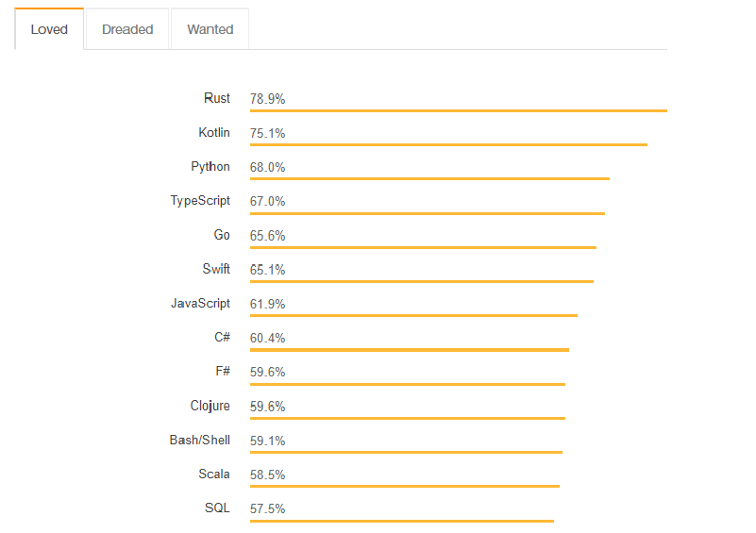Click the SQL 57.5% bar

click(402, 521)
